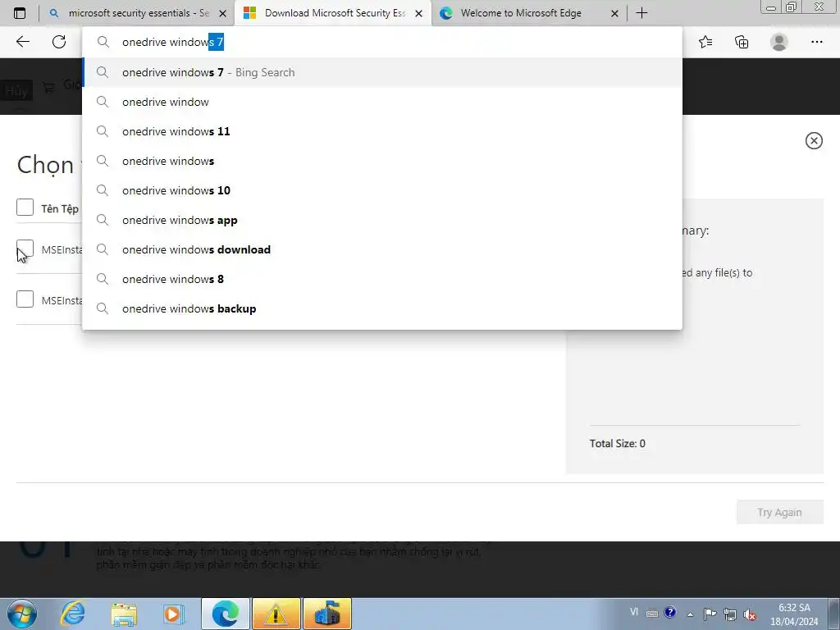This screenshot has height=630, width=840.
Task: Go back with the browser back arrow
Action: click(x=22, y=42)
